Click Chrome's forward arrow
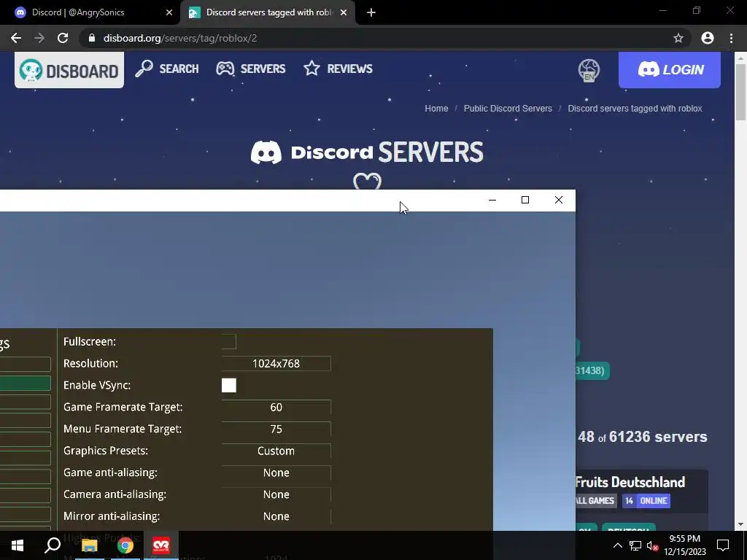747x560 pixels. [39, 38]
